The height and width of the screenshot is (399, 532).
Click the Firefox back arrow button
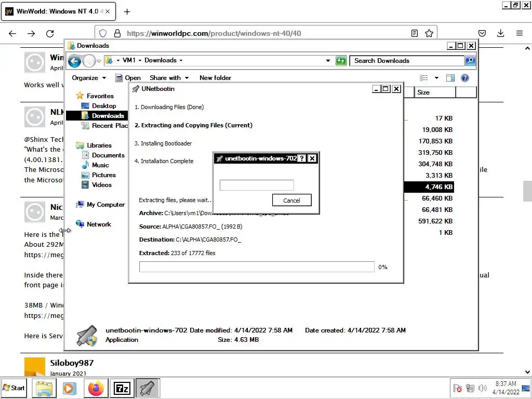tap(12, 33)
